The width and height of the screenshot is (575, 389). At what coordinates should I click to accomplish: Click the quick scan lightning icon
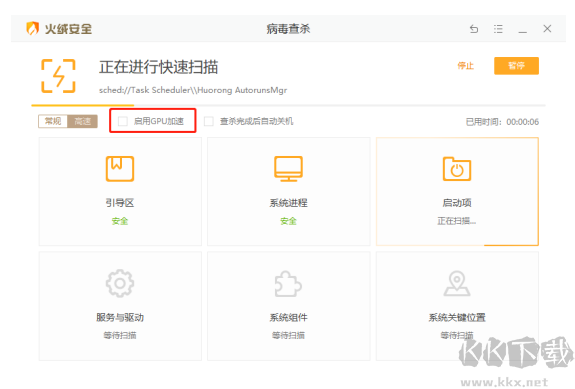click(58, 76)
